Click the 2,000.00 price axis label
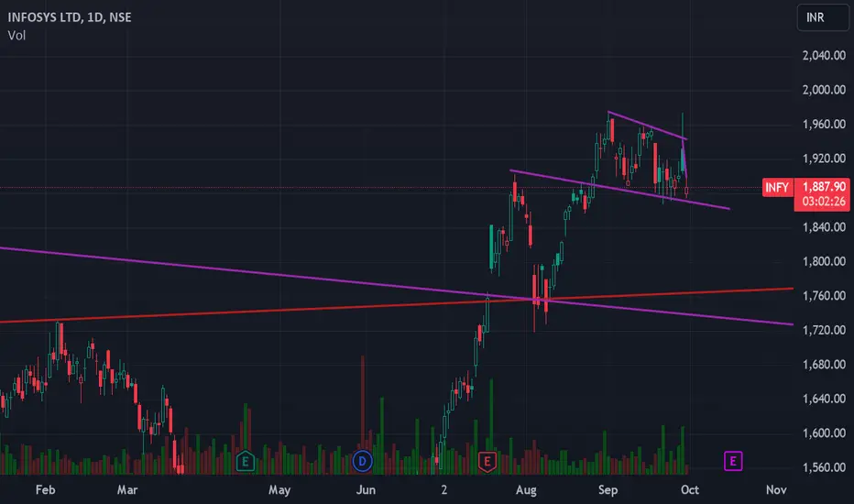854x504 pixels. [x=824, y=90]
